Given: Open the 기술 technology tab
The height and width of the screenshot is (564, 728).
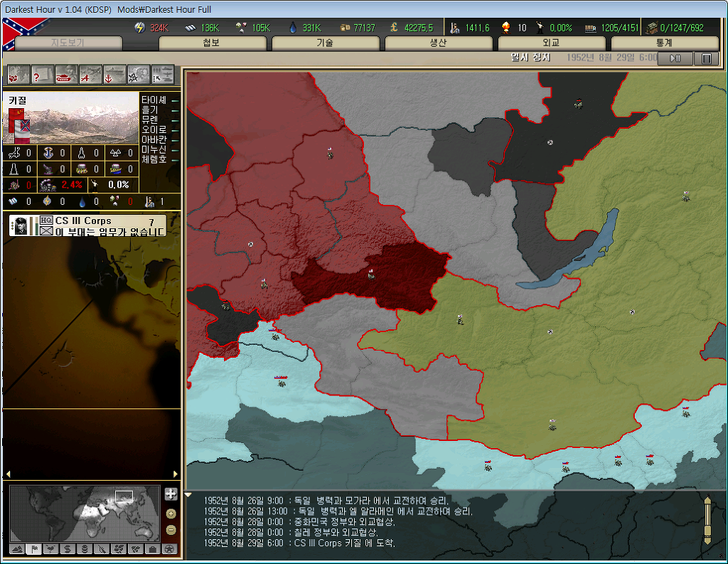Looking at the screenshot, I should tap(326, 43).
